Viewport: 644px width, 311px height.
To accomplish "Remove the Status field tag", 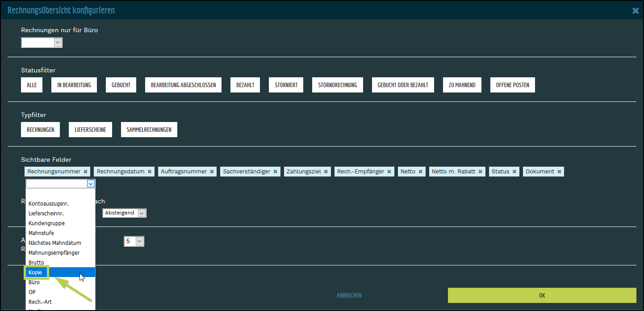I will click(514, 172).
